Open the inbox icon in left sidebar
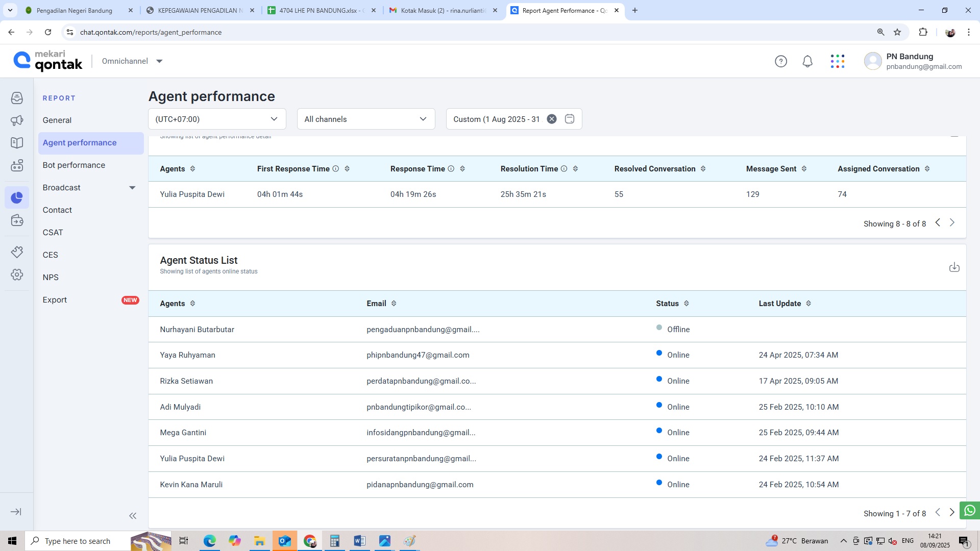This screenshot has height=551, width=980. [17, 98]
